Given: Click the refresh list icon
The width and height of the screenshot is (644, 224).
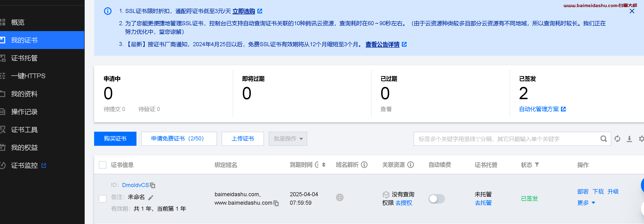Looking at the screenshot, I should click(617, 139).
